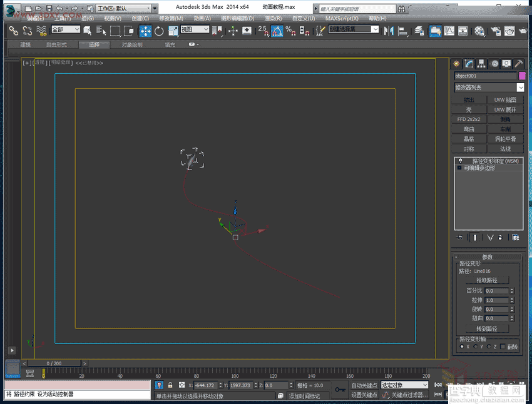Image resolution: width=532 pixels, height=404 pixels.
Task: Collapse the 参数 rollout header
Action: pyautogui.click(x=487, y=257)
